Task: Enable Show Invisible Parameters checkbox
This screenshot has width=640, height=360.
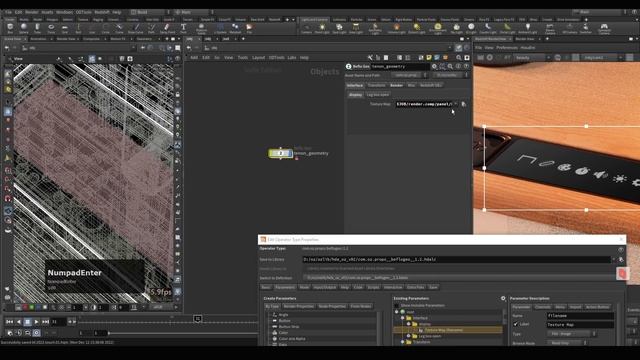Action: coord(396,305)
